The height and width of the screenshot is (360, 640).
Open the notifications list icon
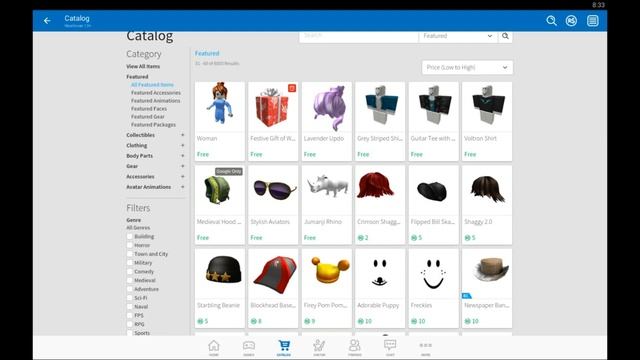593,20
